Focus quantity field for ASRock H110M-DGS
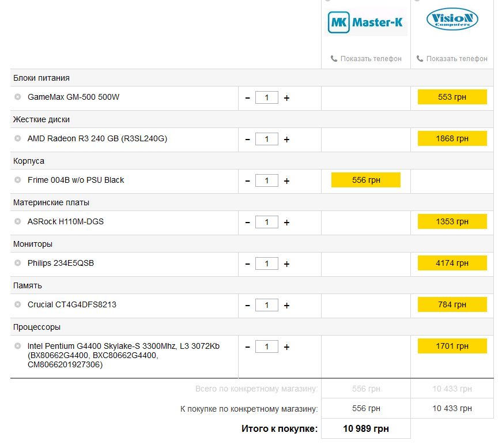The width and height of the screenshot is (502, 448). 267,222
